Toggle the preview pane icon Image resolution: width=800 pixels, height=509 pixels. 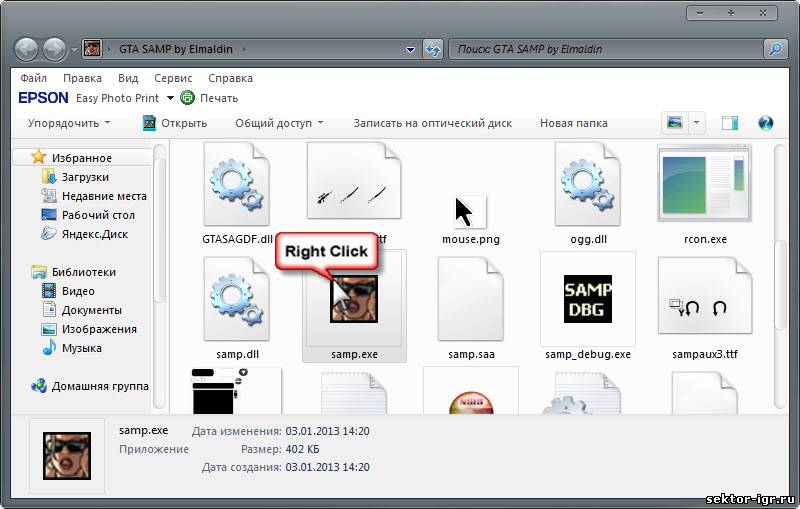point(730,123)
